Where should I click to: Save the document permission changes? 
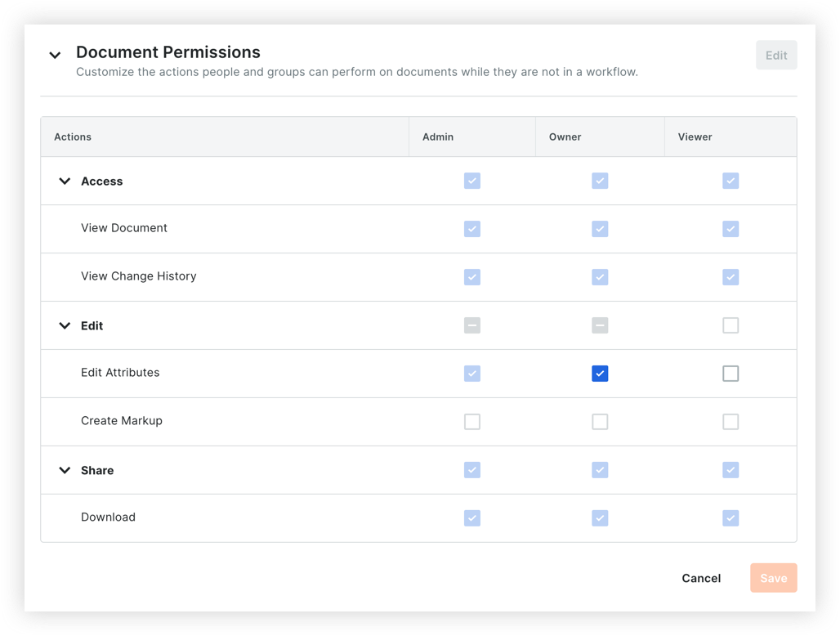773,578
